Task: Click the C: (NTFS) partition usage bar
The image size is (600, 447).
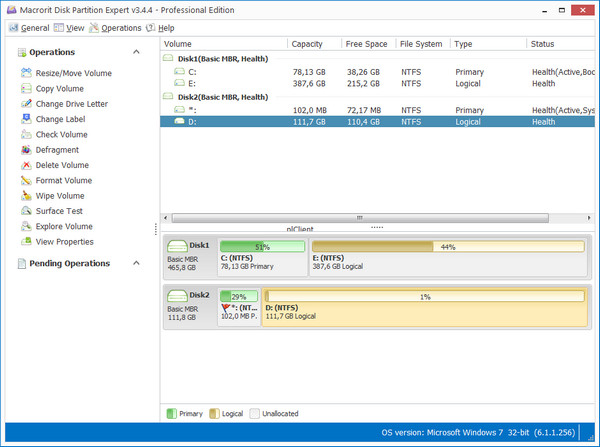Action: pyautogui.click(x=262, y=246)
